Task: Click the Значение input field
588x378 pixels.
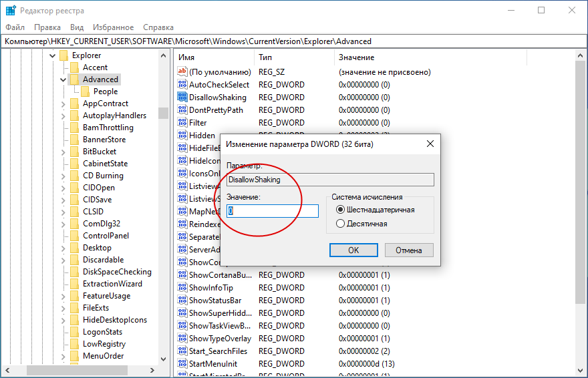Action: 273,211
